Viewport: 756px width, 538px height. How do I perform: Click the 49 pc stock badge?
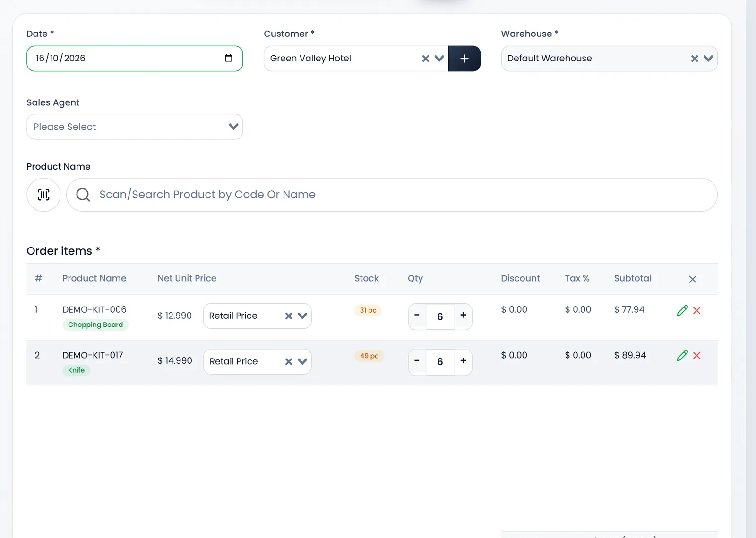coord(369,356)
